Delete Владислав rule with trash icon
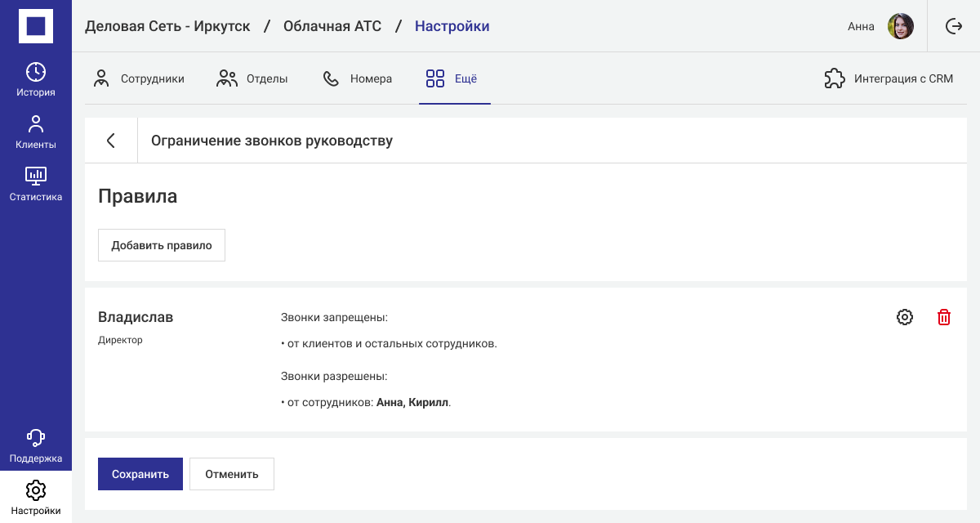The width and height of the screenshot is (980, 523). (944, 317)
